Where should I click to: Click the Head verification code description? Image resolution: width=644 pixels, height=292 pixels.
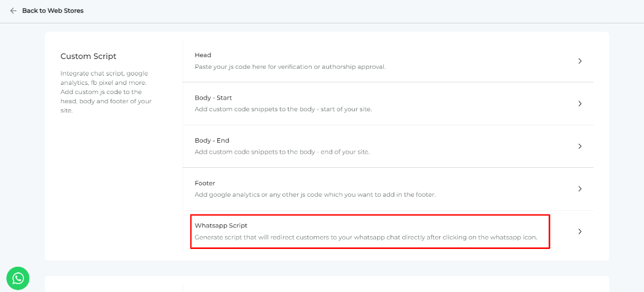[x=290, y=66]
